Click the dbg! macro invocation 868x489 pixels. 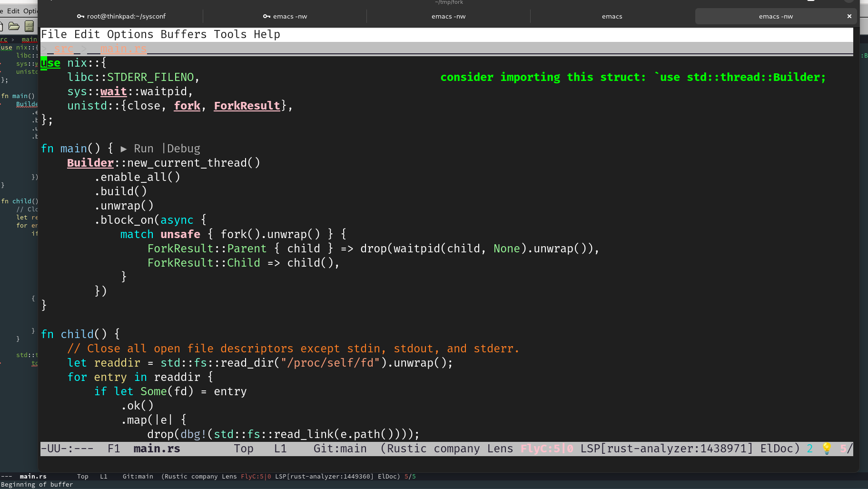(x=194, y=434)
